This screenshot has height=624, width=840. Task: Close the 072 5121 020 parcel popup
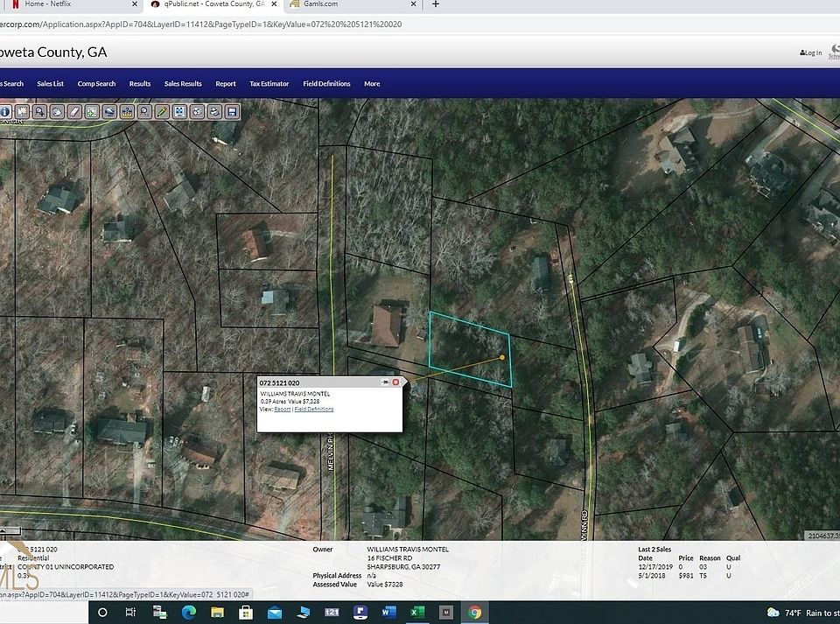click(x=395, y=382)
